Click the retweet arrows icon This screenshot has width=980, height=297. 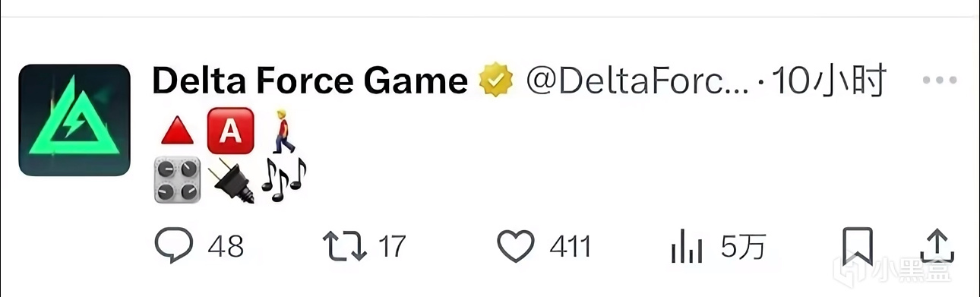346,246
